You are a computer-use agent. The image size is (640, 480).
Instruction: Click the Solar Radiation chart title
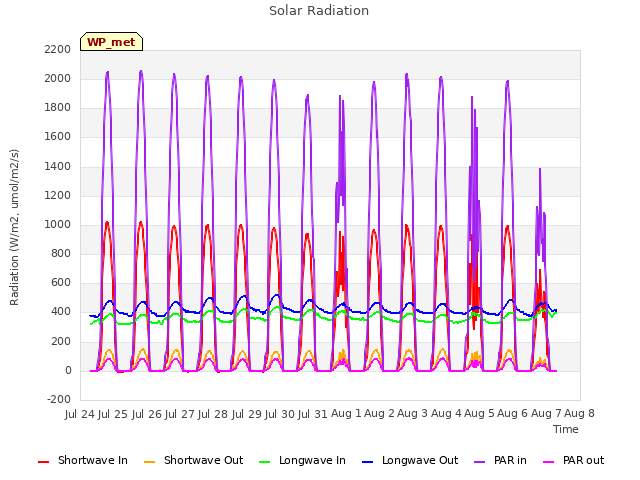pyautogui.click(x=319, y=11)
